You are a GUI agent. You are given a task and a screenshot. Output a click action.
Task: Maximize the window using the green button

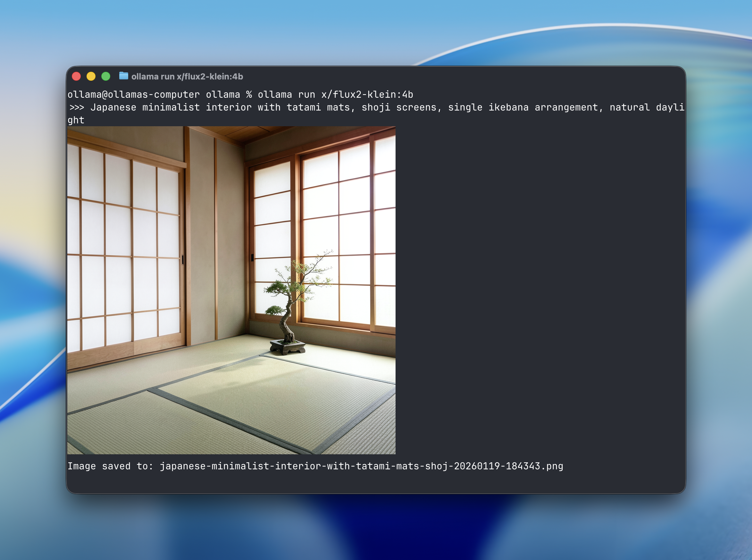106,76
